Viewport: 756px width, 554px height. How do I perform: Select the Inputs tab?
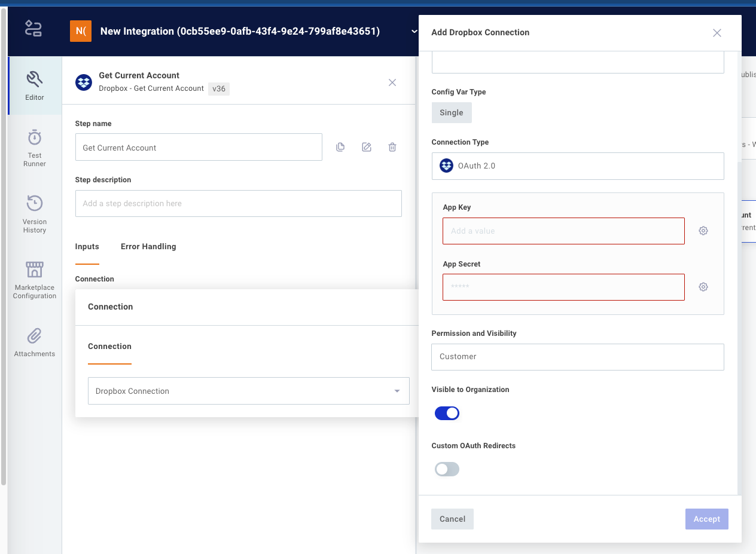87,246
